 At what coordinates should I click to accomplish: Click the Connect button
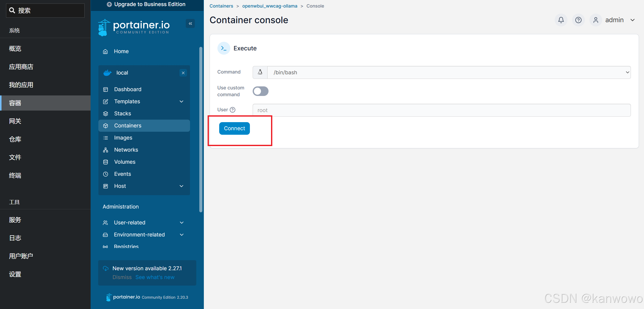click(x=234, y=128)
